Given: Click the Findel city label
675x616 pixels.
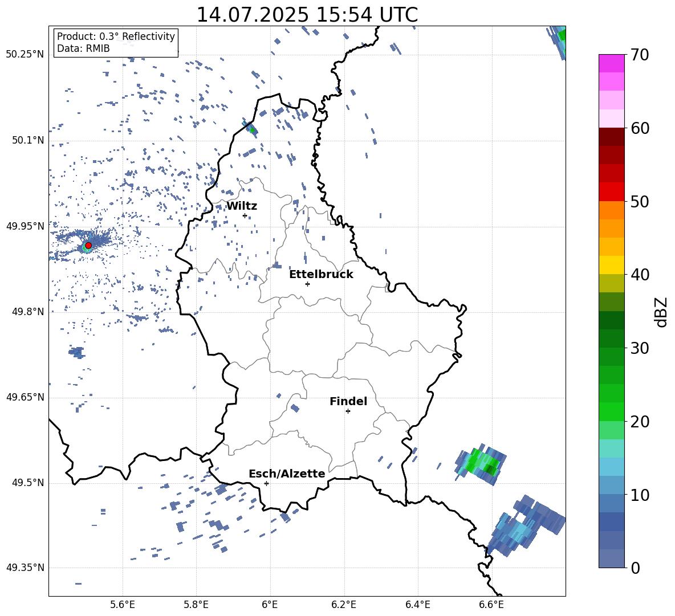Looking at the screenshot, I should pos(348,401).
